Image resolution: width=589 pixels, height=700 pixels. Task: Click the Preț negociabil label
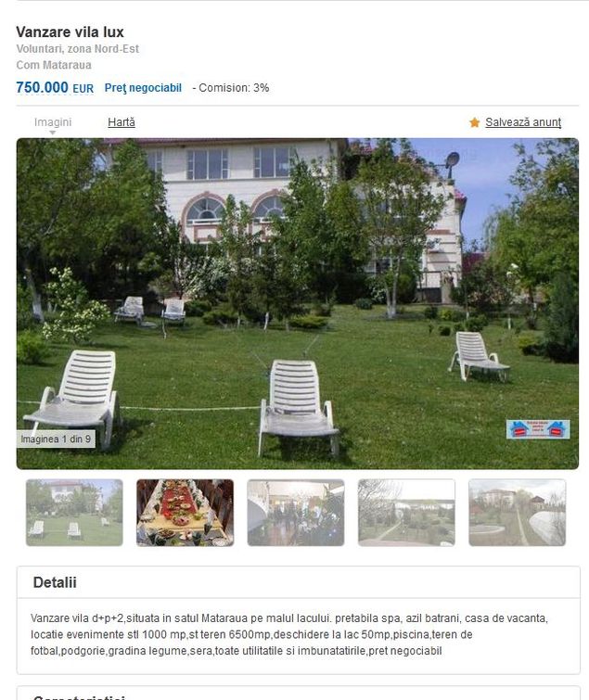pyautogui.click(x=143, y=88)
